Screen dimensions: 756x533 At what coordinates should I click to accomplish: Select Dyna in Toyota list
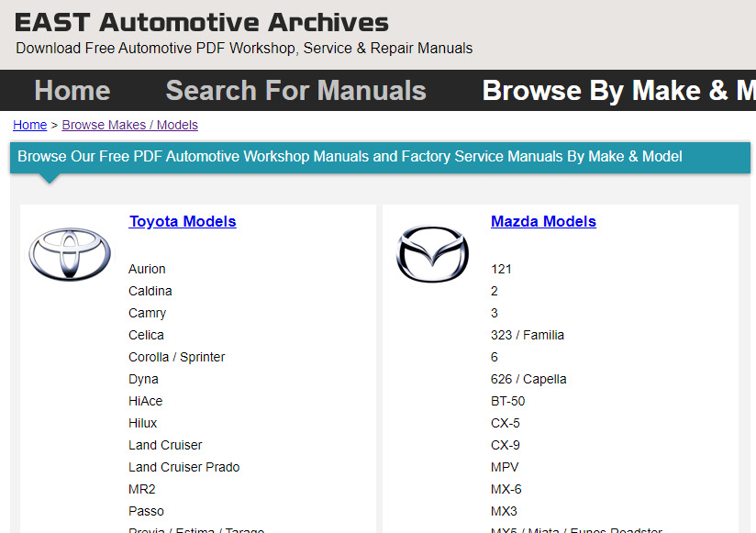143,379
